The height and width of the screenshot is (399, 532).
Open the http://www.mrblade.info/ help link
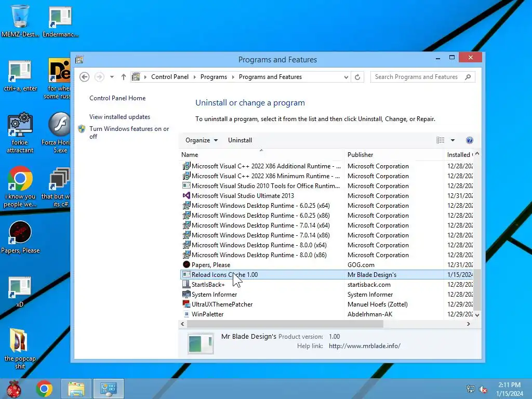[364, 346]
